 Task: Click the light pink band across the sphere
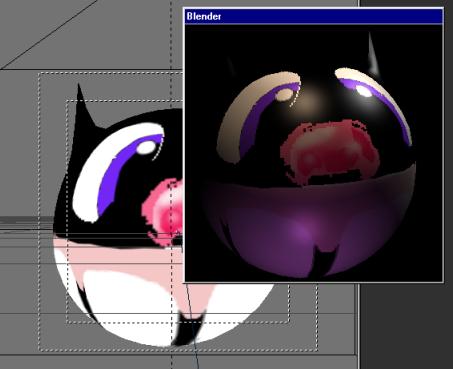coord(133,258)
